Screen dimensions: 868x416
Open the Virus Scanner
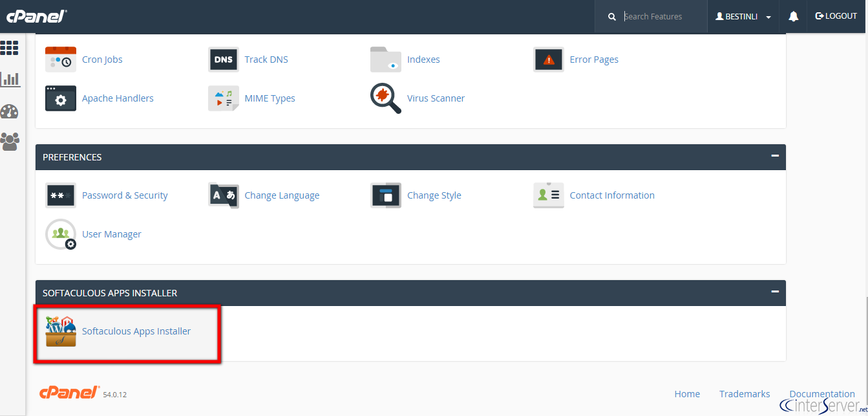(385, 98)
